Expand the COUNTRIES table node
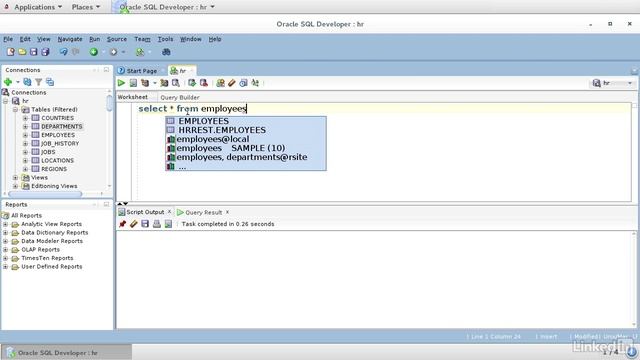This screenshot has height=360, width=640. 25,118
